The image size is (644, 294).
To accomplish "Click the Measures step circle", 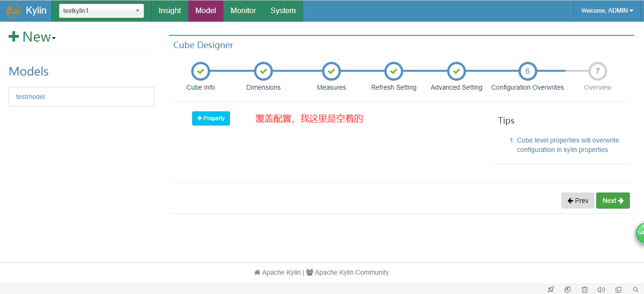I will click(331, 71).
